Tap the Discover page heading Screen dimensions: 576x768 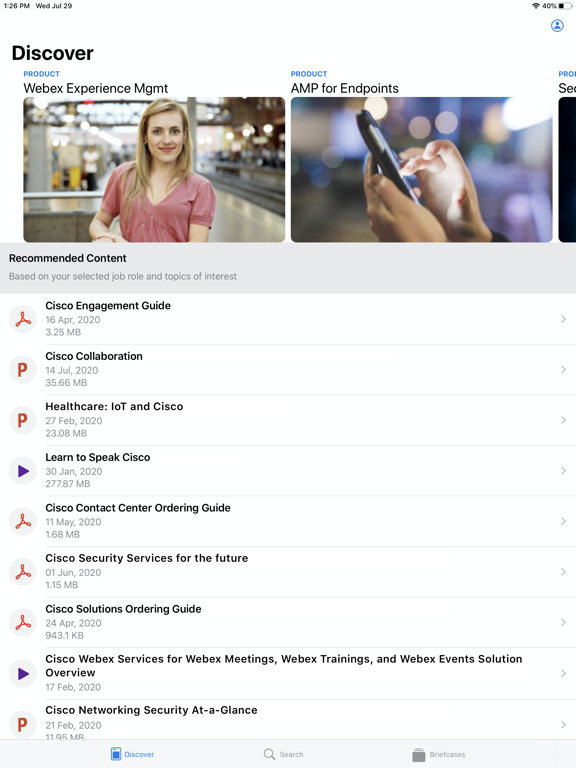click(52, 53)
